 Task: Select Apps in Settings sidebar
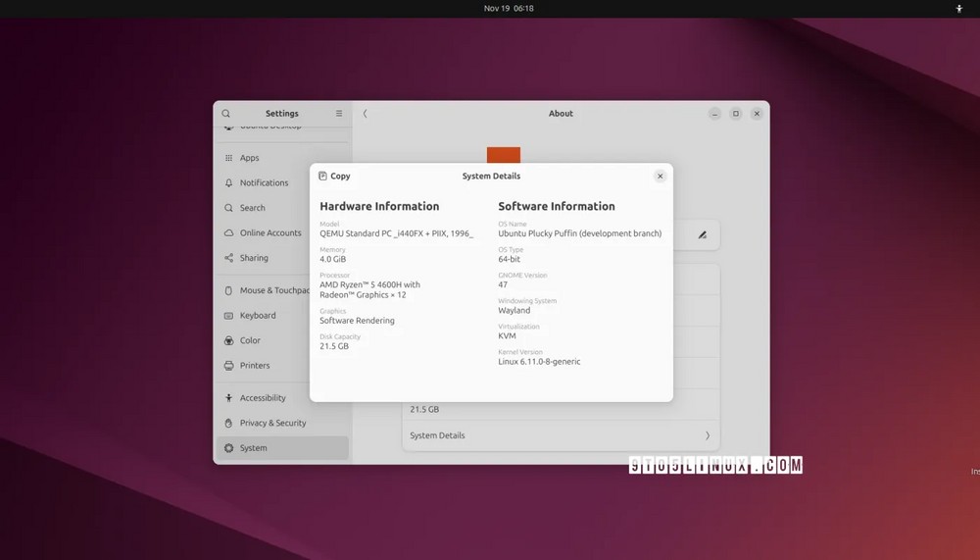coord(282,158)
